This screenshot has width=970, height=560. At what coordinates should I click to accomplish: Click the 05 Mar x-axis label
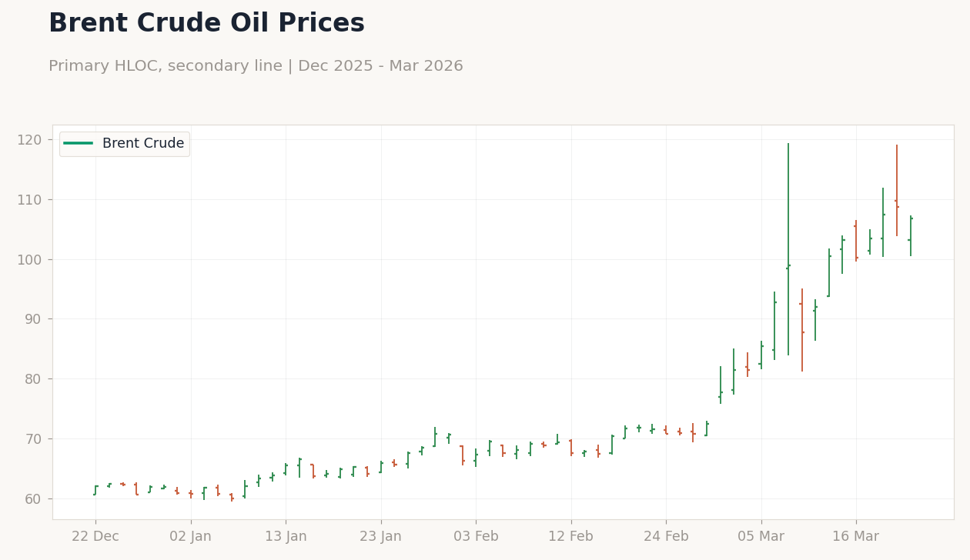click(x=761, y=537)
